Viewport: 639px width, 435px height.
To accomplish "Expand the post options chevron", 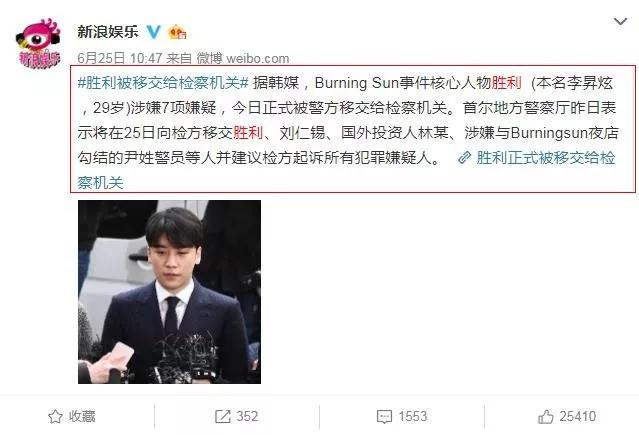I will (620, 21).
